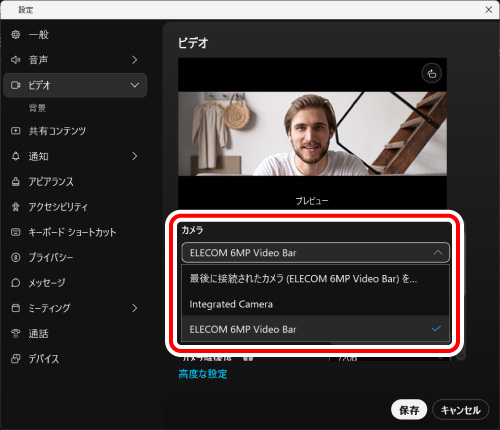500x430 pixels.
Task: Click the calendar icon beside ミーティング
Action: 15,308
